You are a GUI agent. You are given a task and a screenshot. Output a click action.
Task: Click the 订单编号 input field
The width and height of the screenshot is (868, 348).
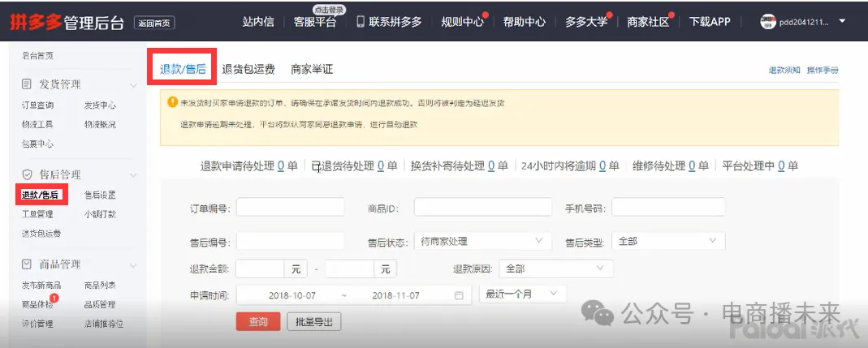point(290,208)
